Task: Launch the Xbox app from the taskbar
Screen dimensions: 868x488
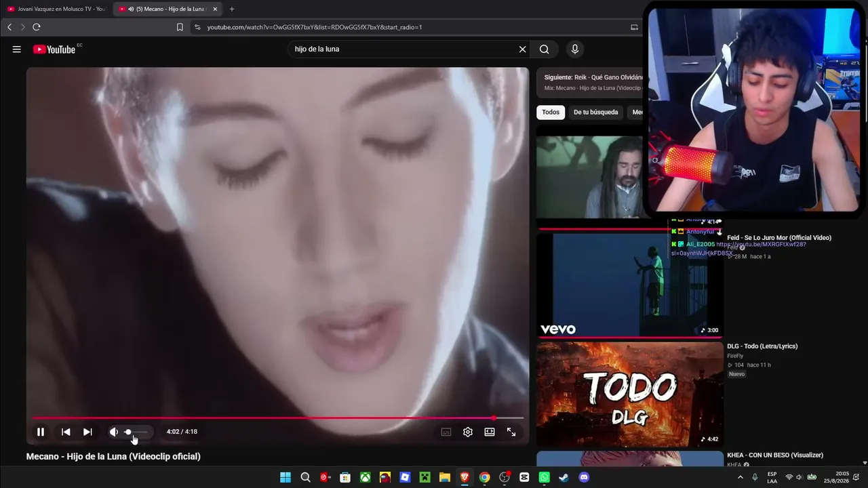Action: (365, 477)
